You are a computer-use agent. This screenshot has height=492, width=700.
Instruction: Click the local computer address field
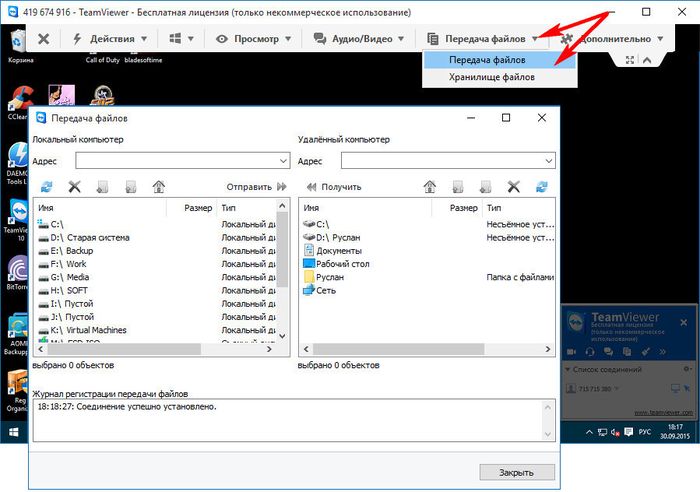[177, 161]
